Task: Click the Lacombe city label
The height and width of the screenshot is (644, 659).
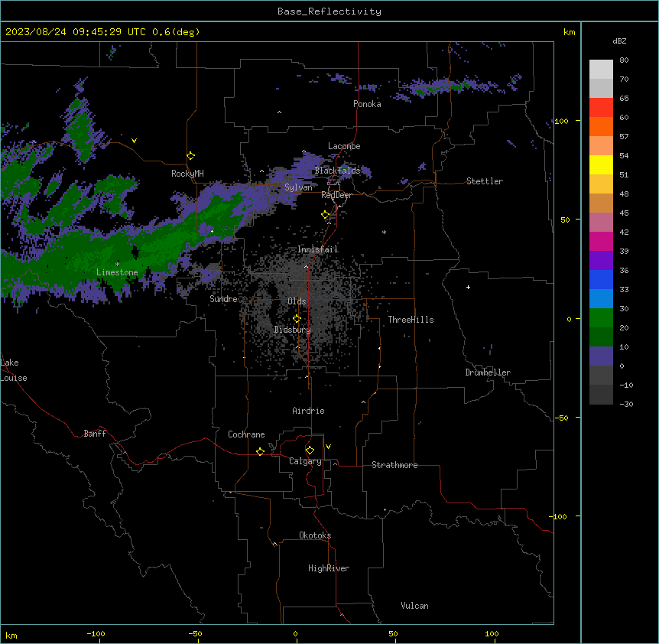Action: (x=344, y=146)
